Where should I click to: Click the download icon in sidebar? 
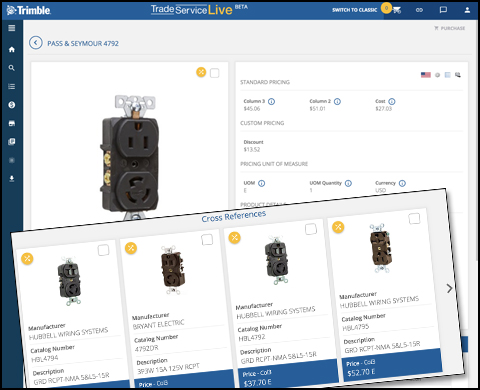pos(12,179)
